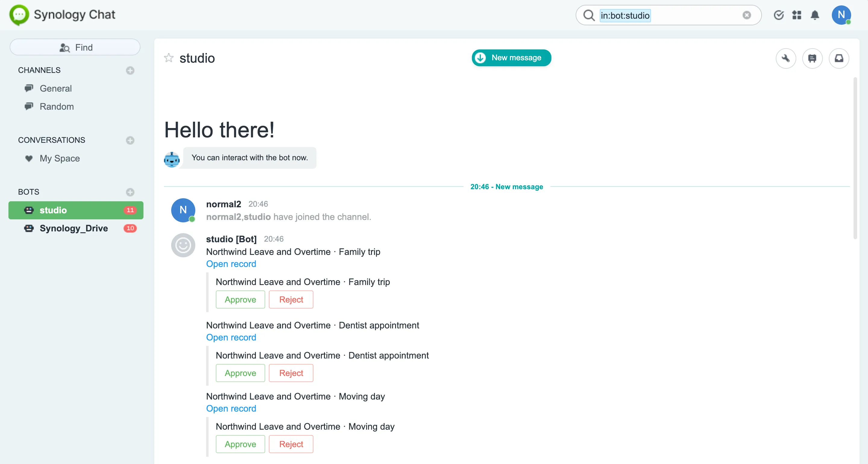
Task: Open the wrench settings icon
Action: coord(786,58)
